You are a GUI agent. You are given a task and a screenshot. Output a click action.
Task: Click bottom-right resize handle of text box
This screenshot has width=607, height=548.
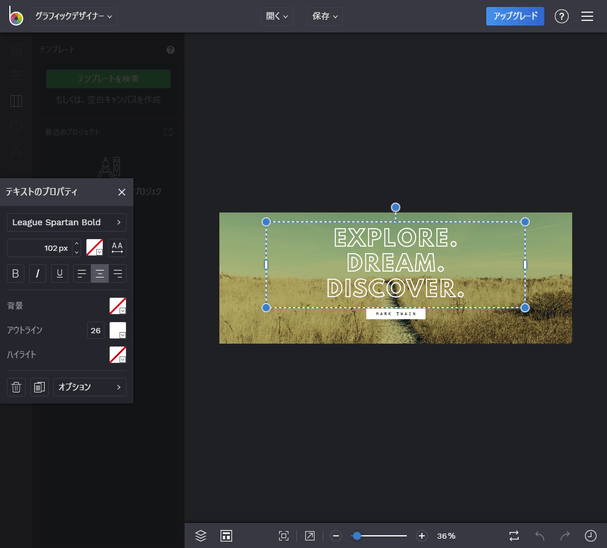point(525,308)
